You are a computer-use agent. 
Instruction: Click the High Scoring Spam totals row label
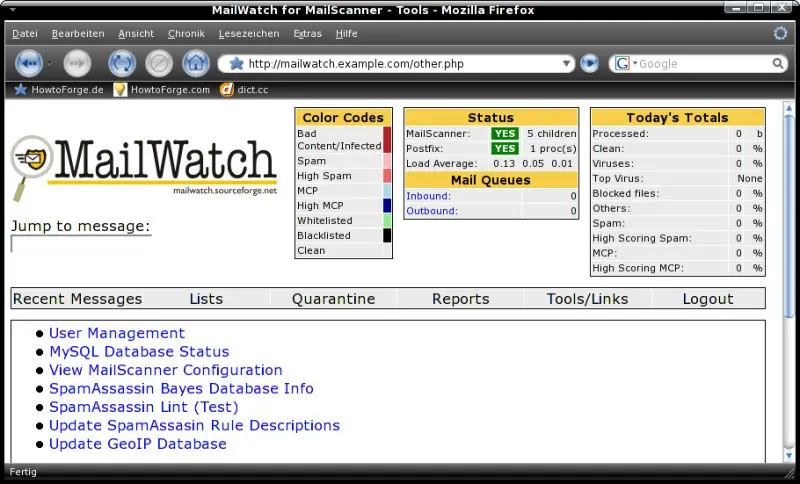pyautogui.click(x=642, y=238)
